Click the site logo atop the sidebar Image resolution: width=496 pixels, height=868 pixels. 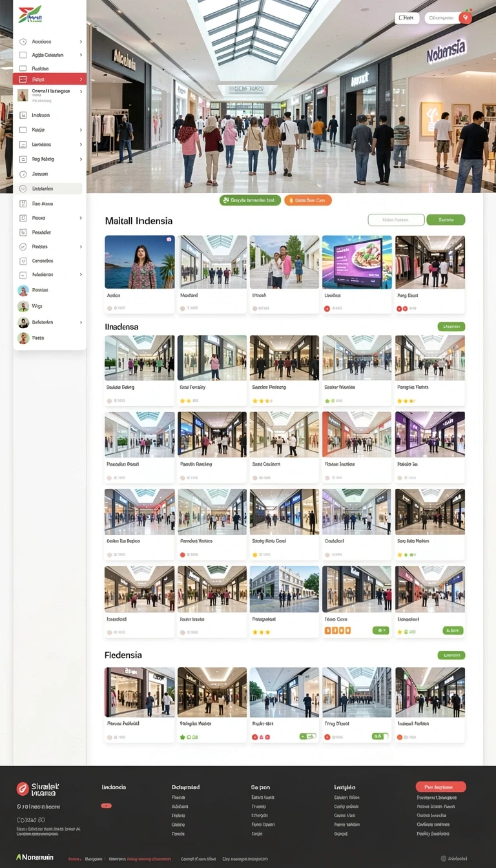tap(30, 15)
